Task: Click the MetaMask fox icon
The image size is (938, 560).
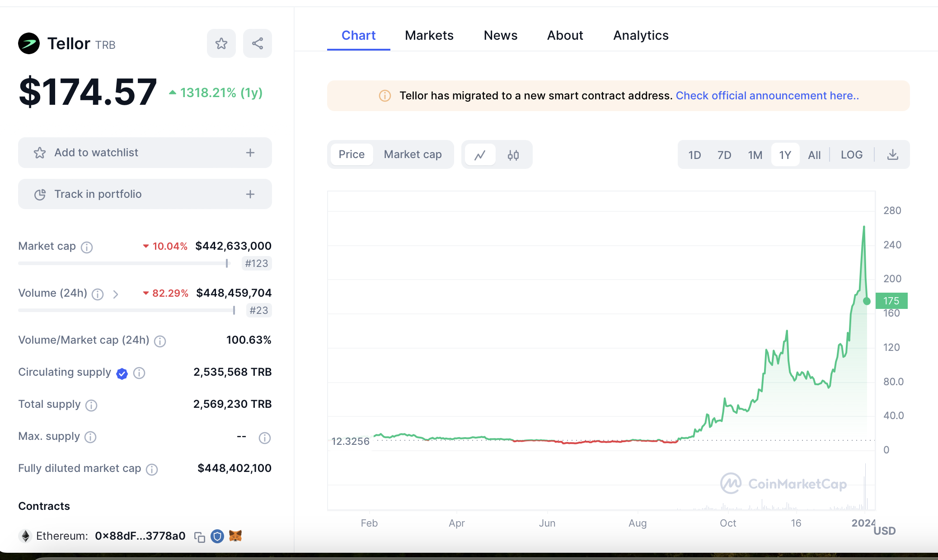Action: [x=235, y=536]
